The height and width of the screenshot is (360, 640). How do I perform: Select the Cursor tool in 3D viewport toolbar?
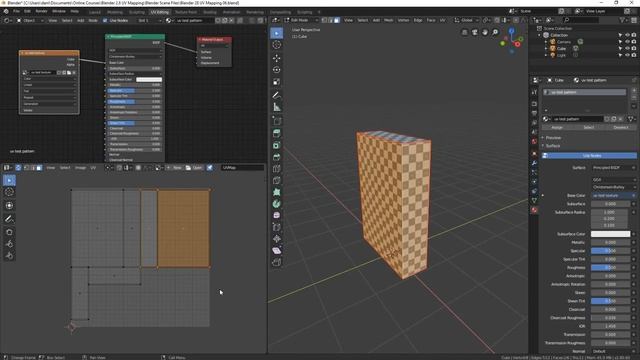click(277, 45)
